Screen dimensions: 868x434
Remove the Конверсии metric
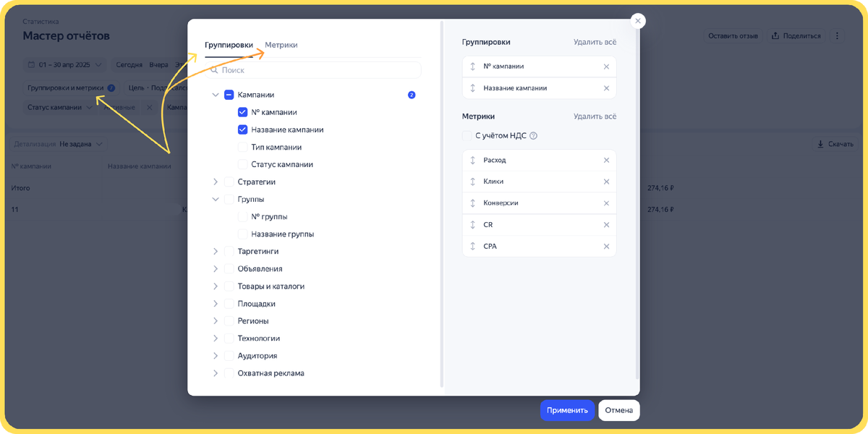click(x=606, y=203)
